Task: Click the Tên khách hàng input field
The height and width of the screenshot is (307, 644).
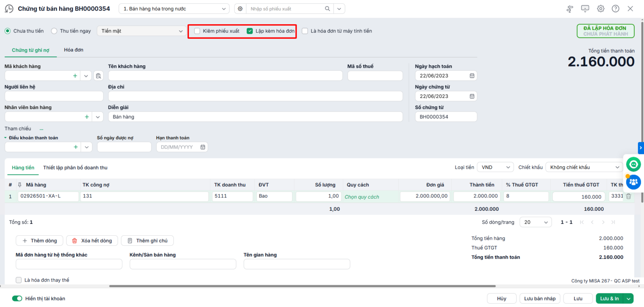Action: tap(225, 76)
